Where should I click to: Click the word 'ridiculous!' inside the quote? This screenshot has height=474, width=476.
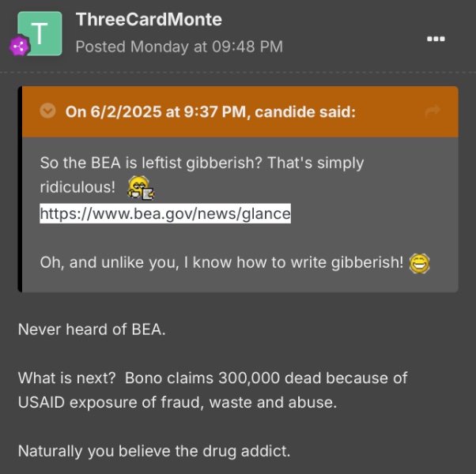[77, 188]
